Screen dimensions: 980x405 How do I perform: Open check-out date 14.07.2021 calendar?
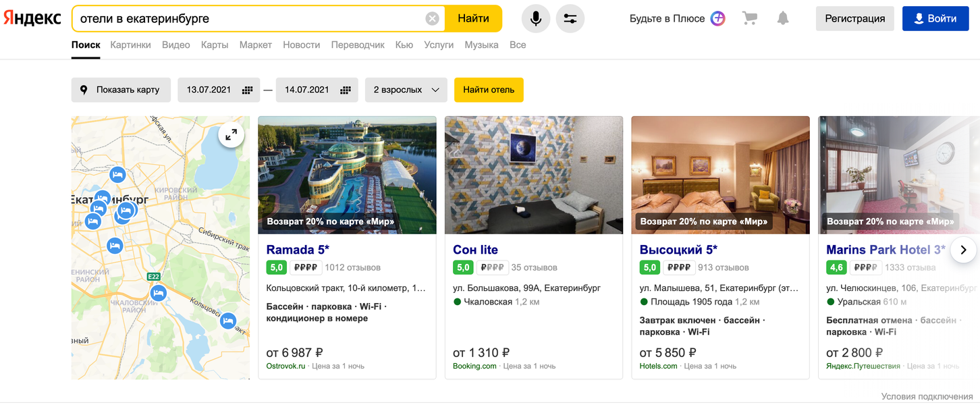point(317,90)
